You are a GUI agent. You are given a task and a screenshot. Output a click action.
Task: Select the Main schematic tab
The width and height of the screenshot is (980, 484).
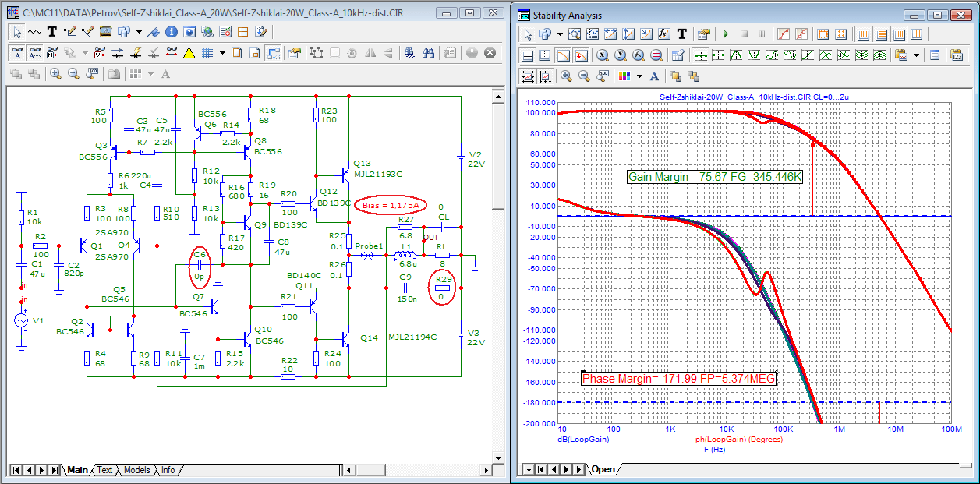pyautogui.click(x=77, y=470)
